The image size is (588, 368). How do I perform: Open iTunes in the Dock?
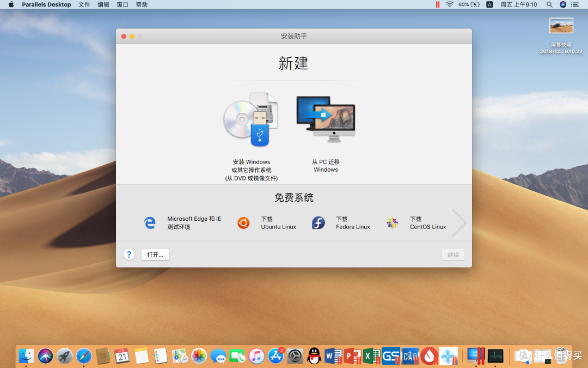click(x=256, y=355)
